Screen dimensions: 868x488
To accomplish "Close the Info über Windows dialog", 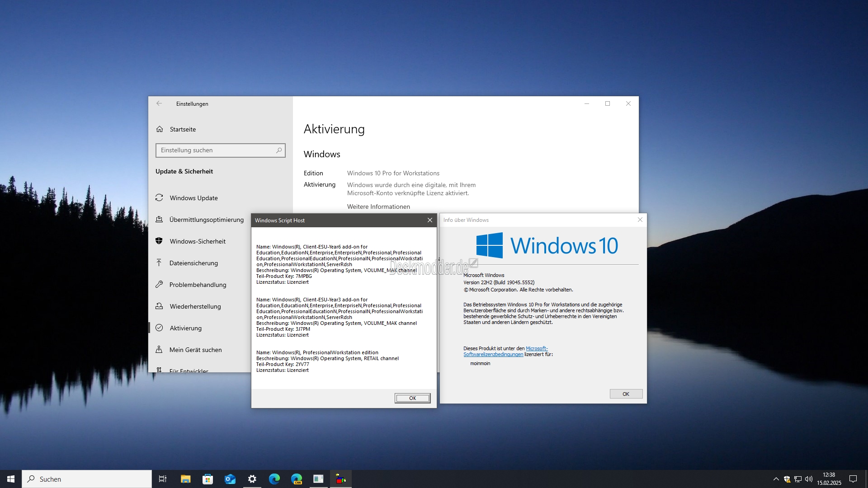I will point(640,220).
